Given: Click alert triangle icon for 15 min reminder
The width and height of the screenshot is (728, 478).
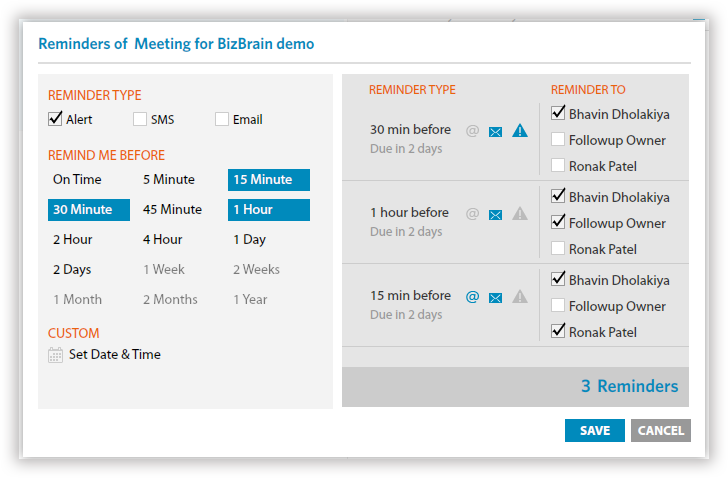Looking at the screenshot, I should pos(519,297).
